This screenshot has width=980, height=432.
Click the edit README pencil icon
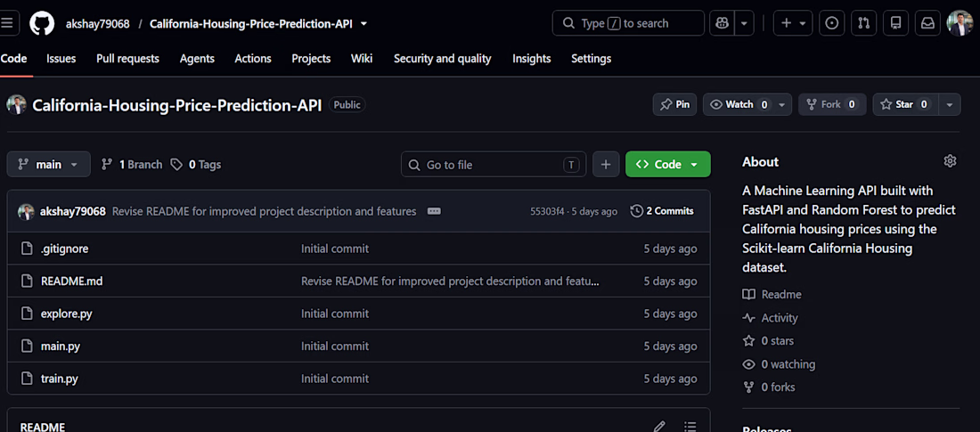(x=658, y=427)
